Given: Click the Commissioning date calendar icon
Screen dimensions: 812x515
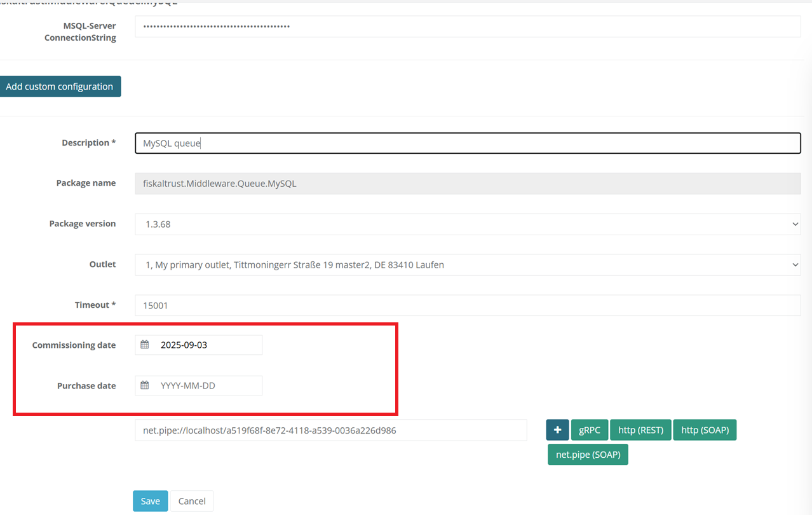Looking at the screenshot, I should (x=145, y=345).
